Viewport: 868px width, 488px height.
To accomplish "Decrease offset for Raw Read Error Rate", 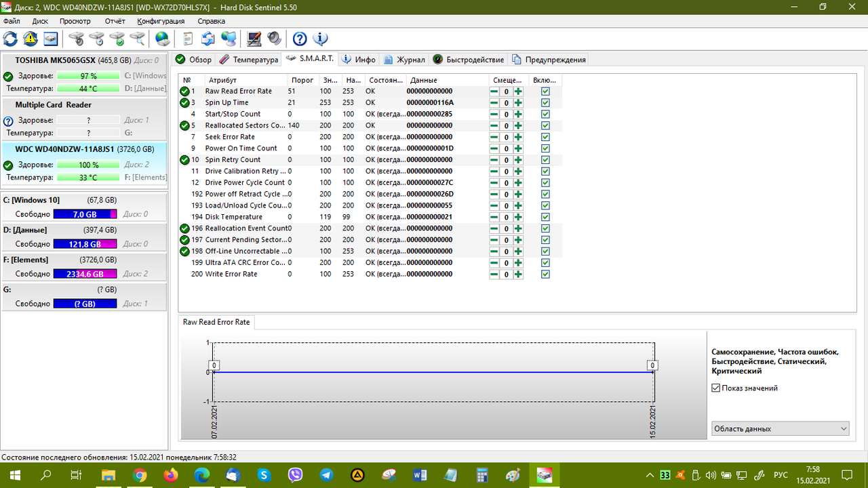I will pyautogui.click(x=494, y=91).
